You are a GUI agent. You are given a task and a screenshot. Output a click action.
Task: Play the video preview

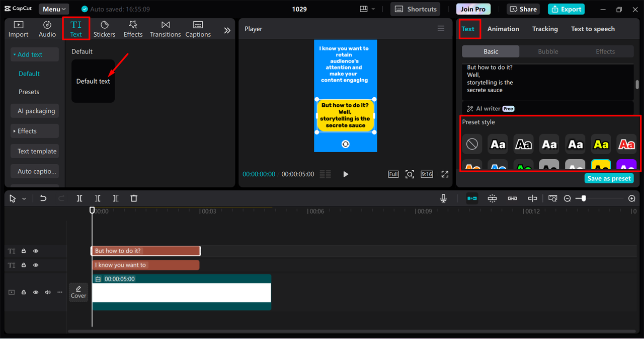(346, 174)
